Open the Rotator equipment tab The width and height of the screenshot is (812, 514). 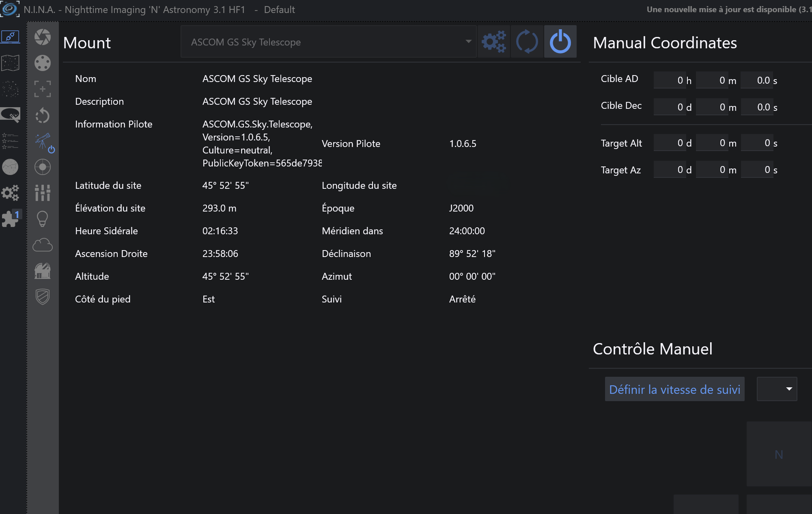[x=42, y=116]
